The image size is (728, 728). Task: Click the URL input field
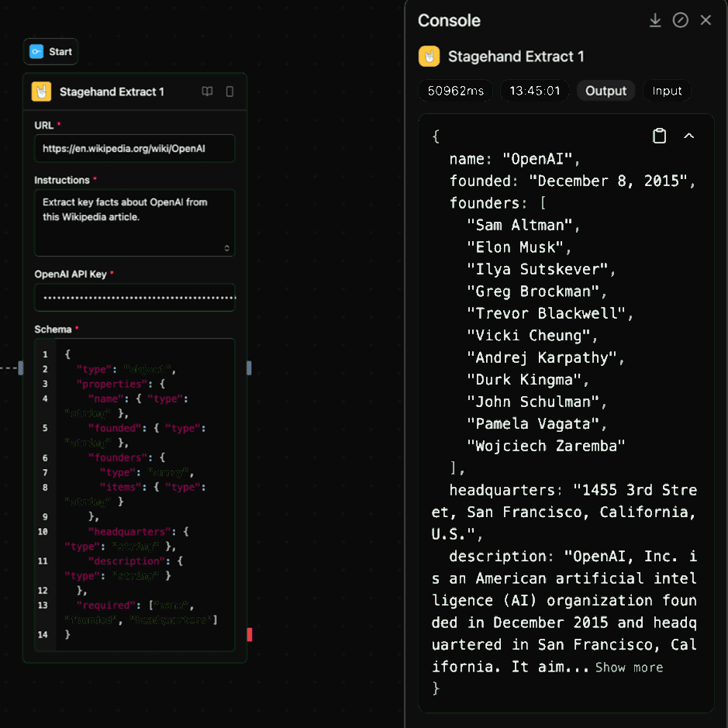[x=134, y=148]
